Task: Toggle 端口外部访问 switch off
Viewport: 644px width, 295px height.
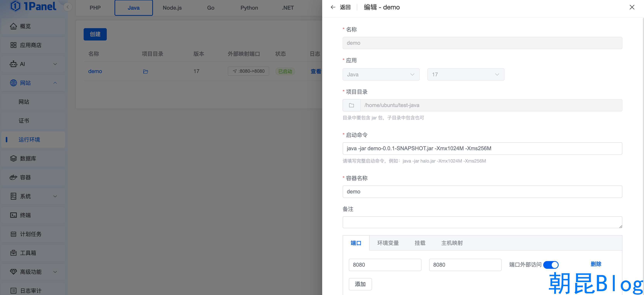Action: pyautogui.click(x=551, y=265)
